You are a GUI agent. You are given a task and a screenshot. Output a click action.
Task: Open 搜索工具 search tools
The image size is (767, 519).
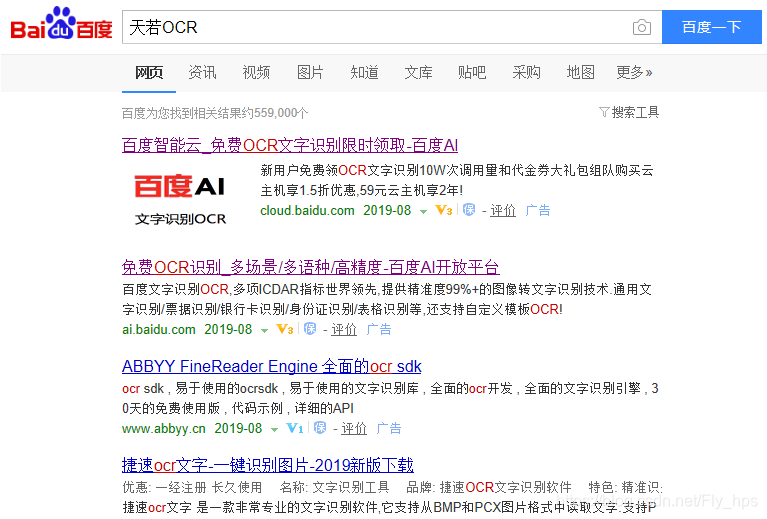[635, 113]
